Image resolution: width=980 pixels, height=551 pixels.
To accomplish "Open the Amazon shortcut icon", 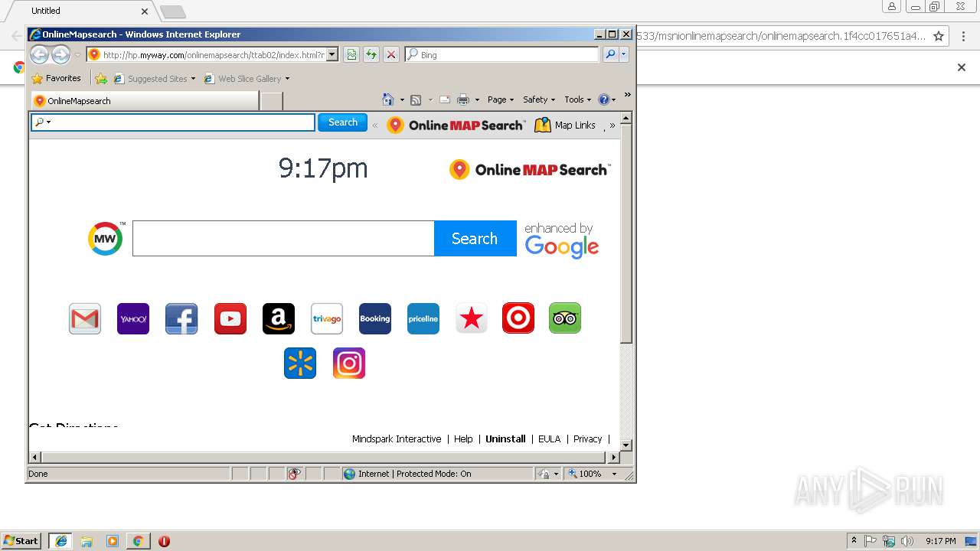I will point(279,318).
